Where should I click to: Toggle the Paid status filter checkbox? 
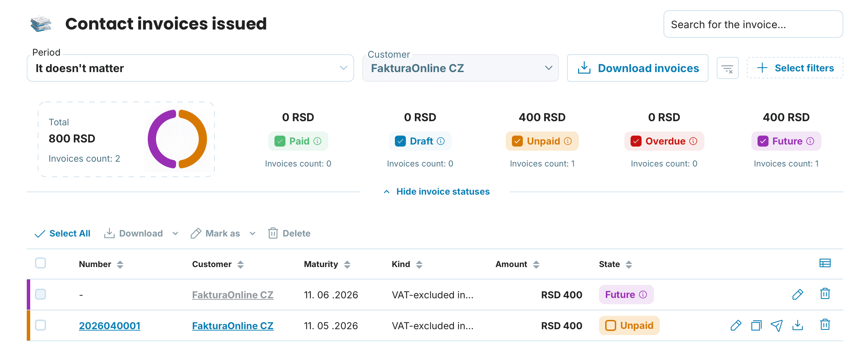pos(280,141)
